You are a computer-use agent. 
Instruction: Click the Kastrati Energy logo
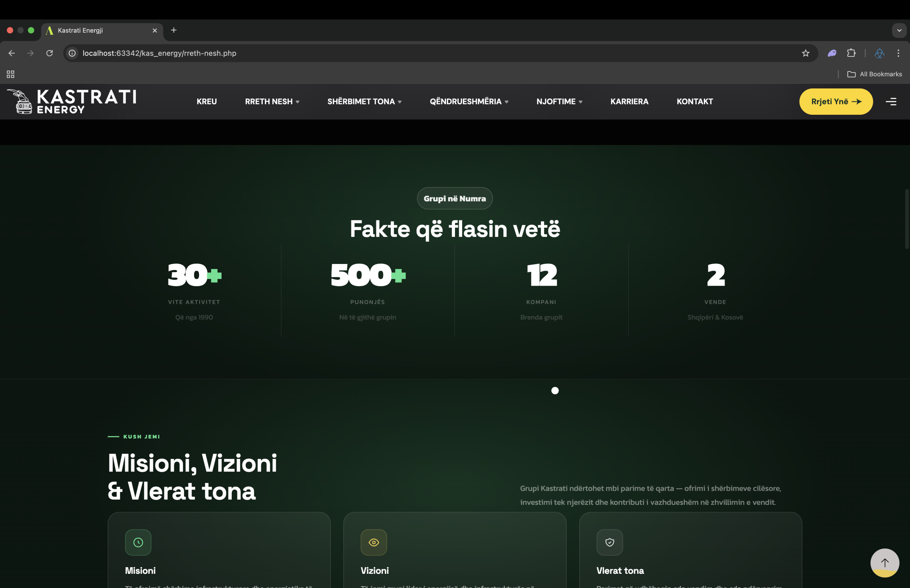click(x=71, y=101)
